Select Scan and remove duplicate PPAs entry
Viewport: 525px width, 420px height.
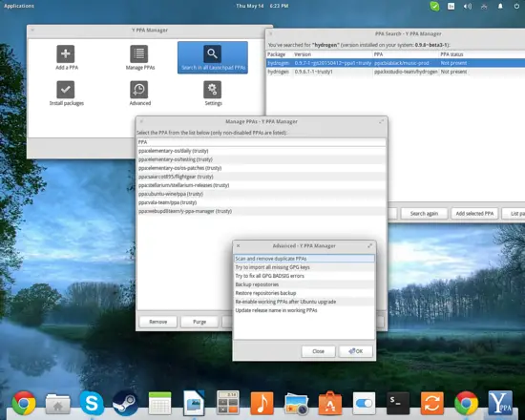pos(304,259)
